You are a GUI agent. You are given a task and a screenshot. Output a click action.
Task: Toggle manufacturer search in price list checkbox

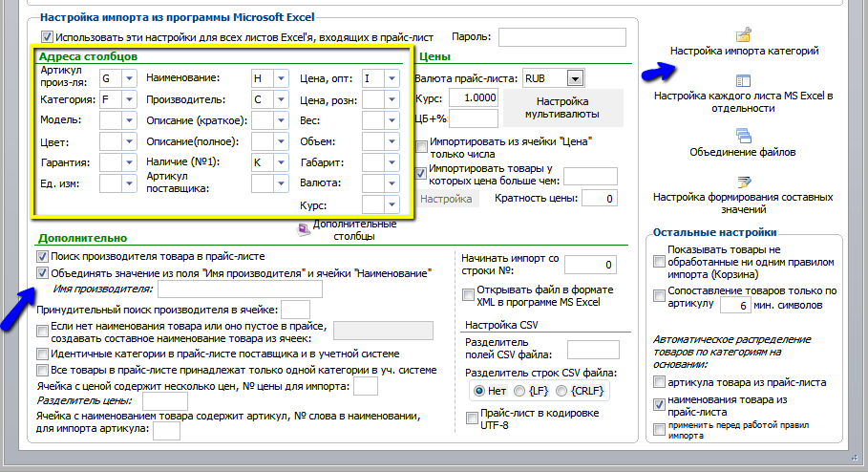coord(42,256)
